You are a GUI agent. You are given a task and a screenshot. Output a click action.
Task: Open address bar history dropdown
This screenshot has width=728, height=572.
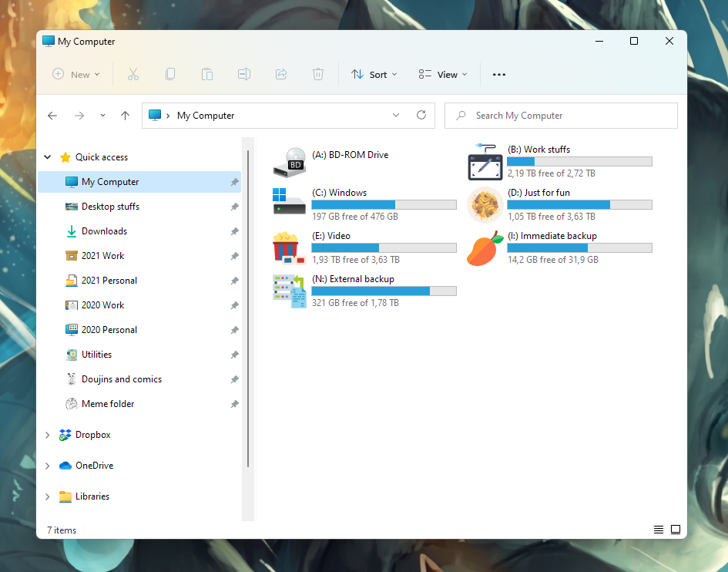(x=395, y=115)
